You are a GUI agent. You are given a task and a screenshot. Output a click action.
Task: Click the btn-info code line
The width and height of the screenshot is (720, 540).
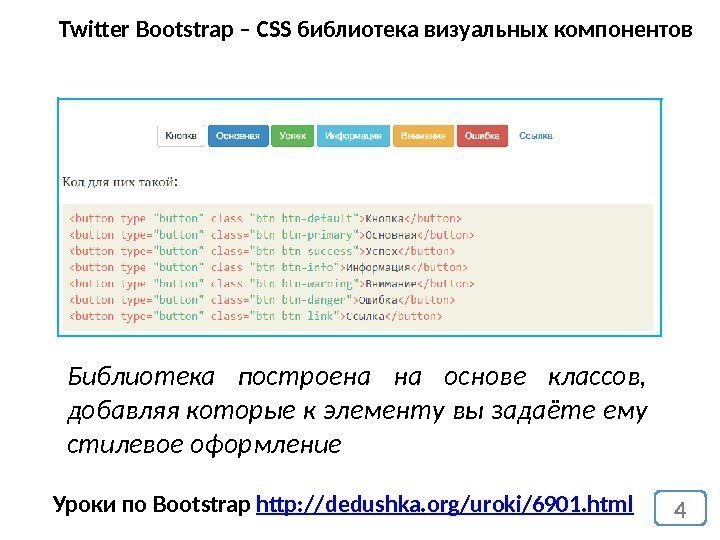click(x=268, y=267)
